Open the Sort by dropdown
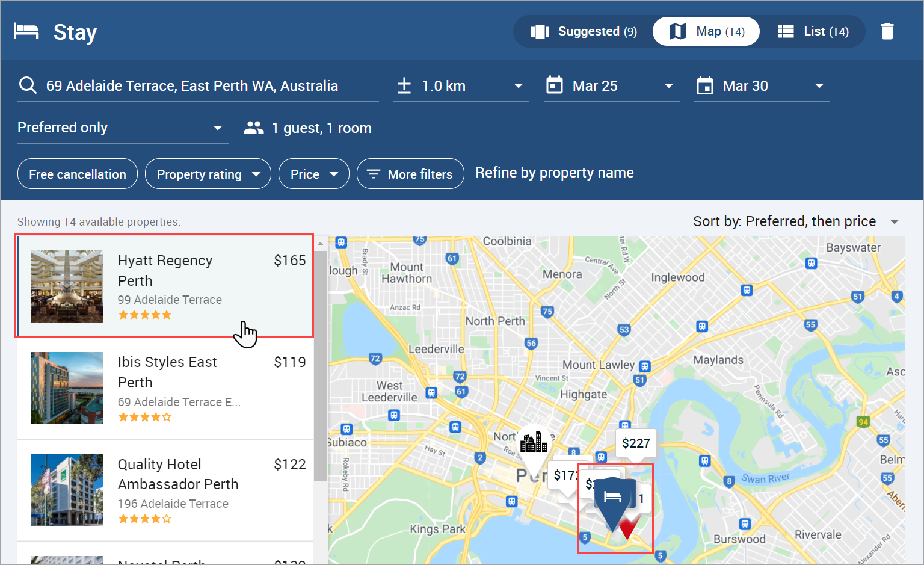 point(796,221)
